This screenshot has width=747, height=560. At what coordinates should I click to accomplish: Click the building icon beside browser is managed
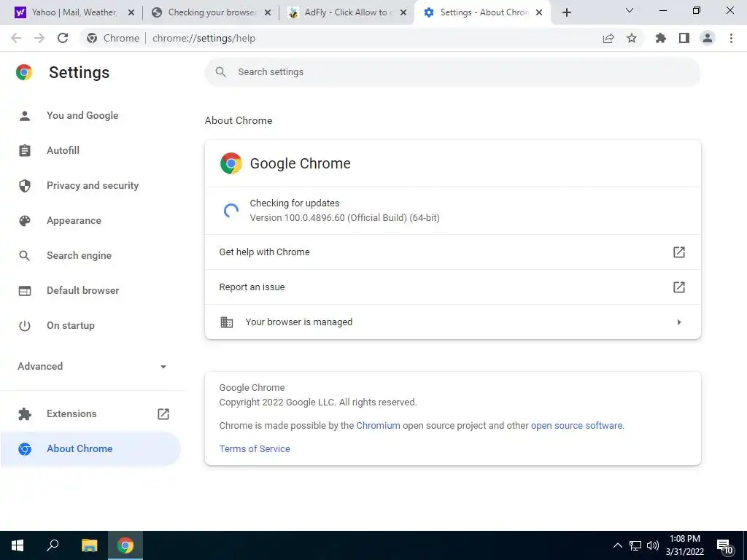(227, 322)
